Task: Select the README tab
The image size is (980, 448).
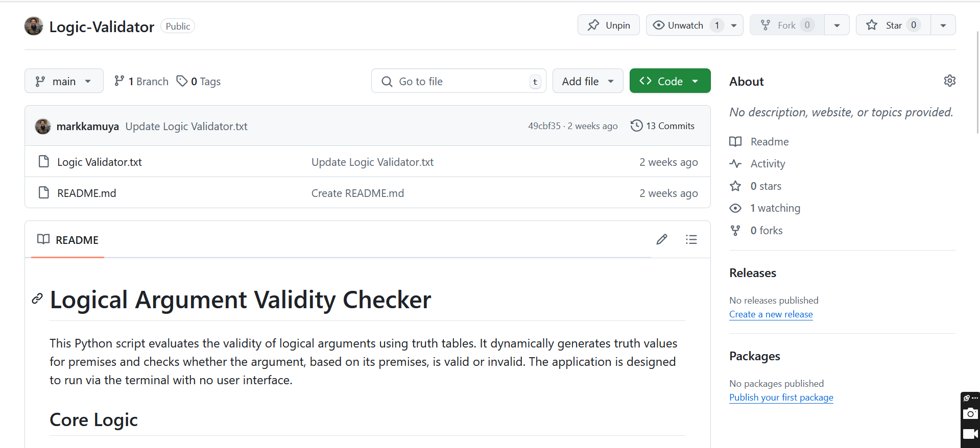Action: 68,240
